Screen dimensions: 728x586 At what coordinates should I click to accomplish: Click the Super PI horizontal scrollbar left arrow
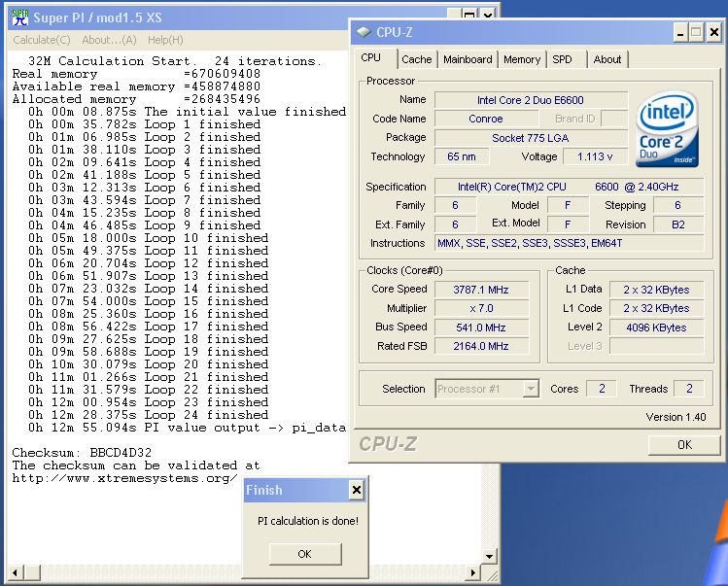[x=15, y=572]
